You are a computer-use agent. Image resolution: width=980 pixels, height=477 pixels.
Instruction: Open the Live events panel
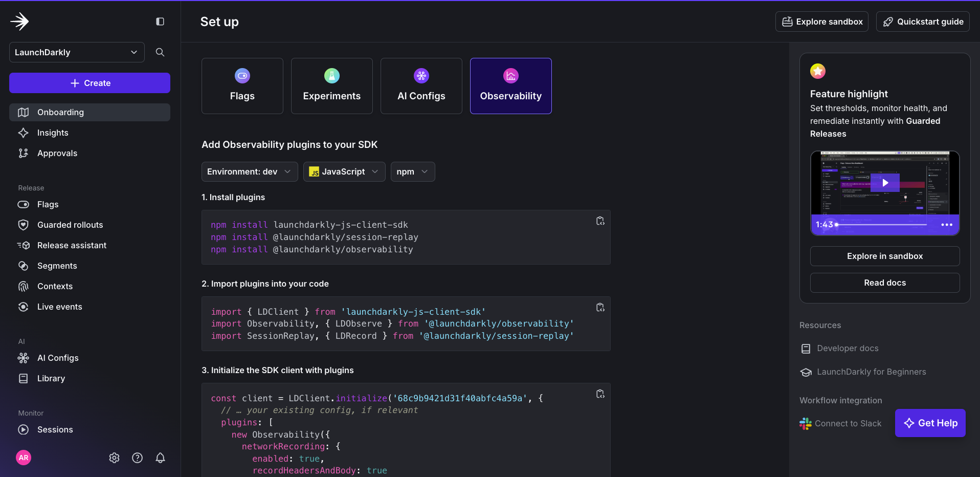coord(60,307)
